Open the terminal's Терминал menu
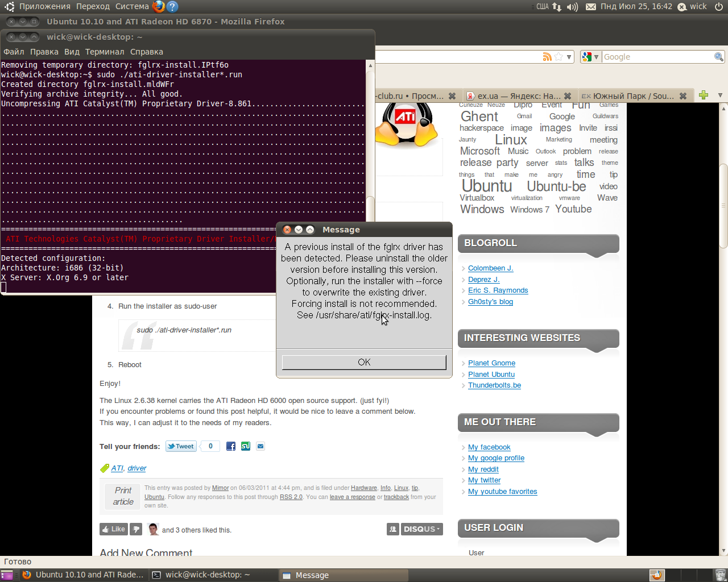Viewport: 728px width, 582px height. [x=105, y=52]
